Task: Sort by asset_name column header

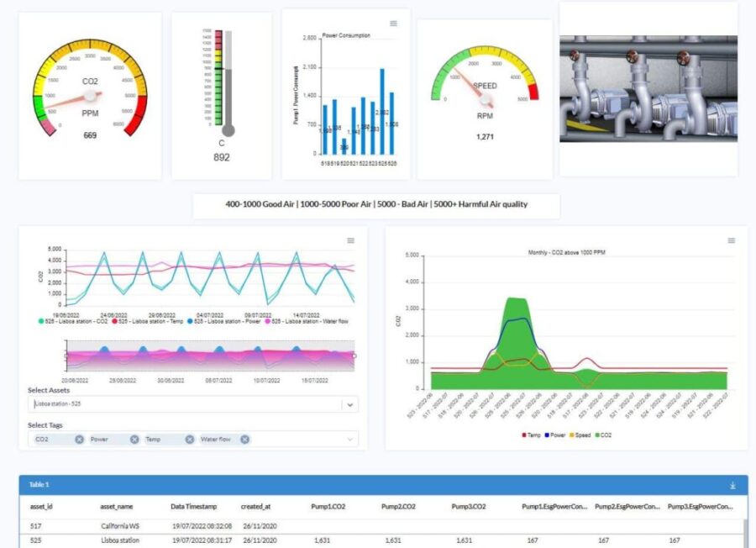Action: point(117,507)
